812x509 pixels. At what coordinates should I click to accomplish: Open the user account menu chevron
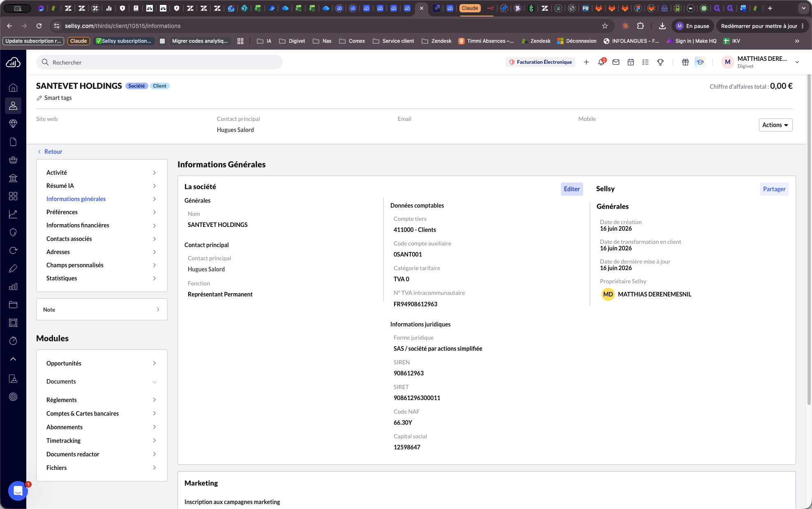(797, 62)
